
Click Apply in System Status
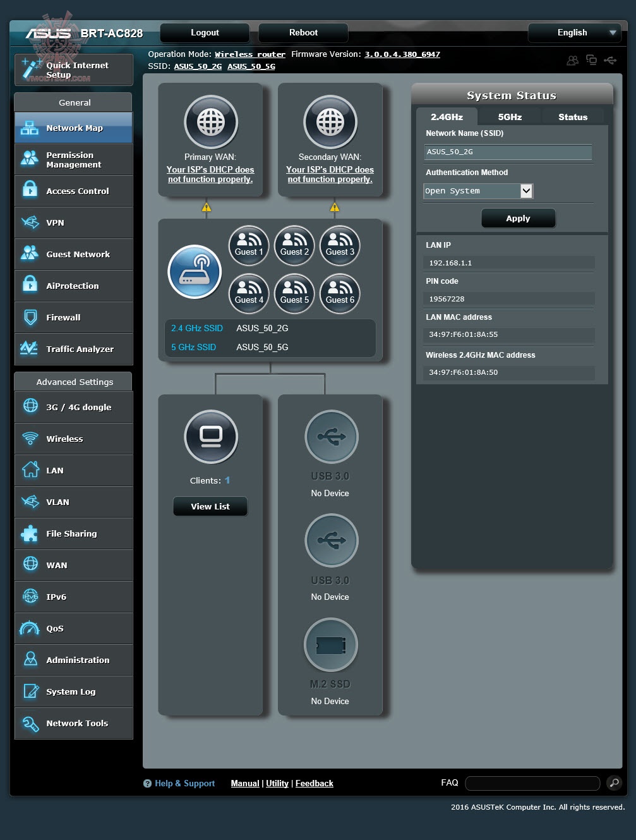pos(518,218)
